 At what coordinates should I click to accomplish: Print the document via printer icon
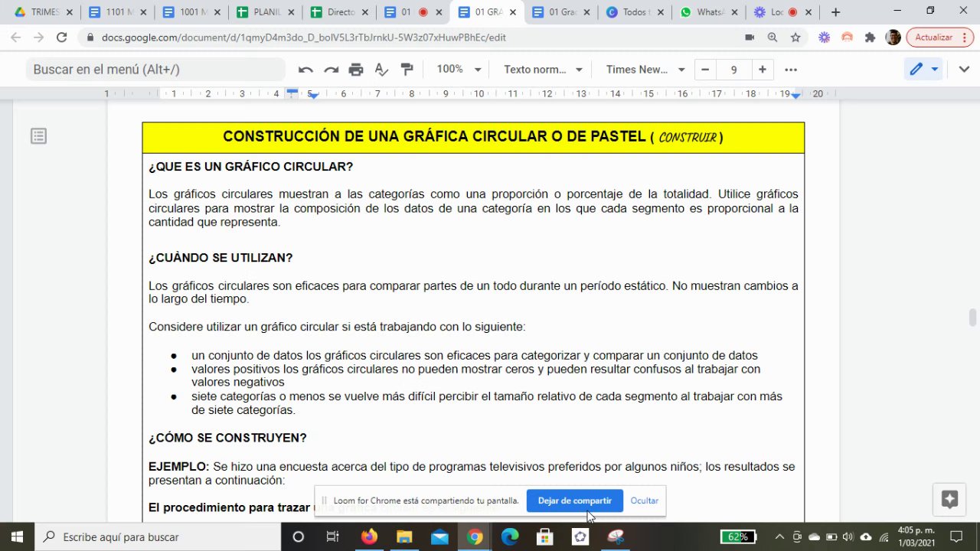356,70
